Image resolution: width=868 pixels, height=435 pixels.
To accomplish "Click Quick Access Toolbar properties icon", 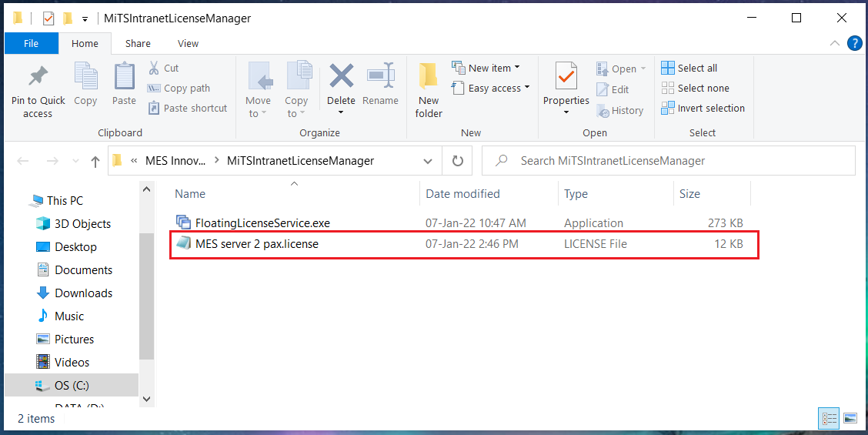I will pos(48,18).
